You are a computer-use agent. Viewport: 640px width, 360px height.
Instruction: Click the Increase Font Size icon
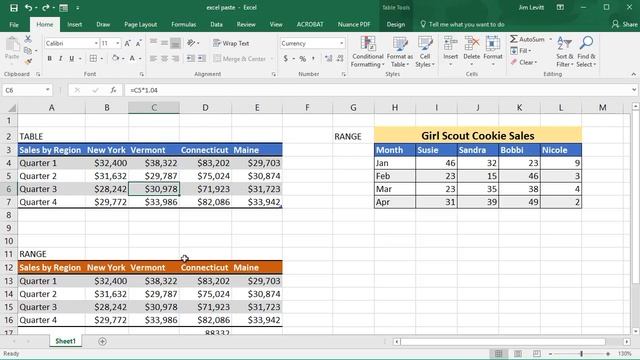[127, 43]
